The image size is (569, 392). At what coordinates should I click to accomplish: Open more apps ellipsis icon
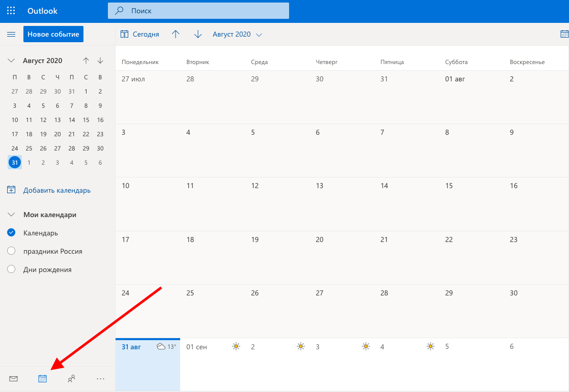pyautogui.click(x=101, y=379)
